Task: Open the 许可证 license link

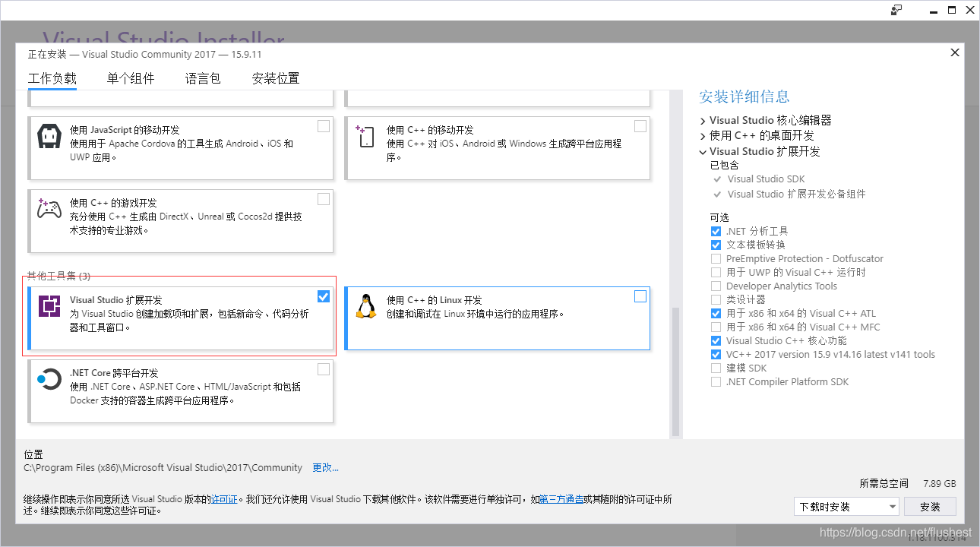Action: (x=224, y=499)
